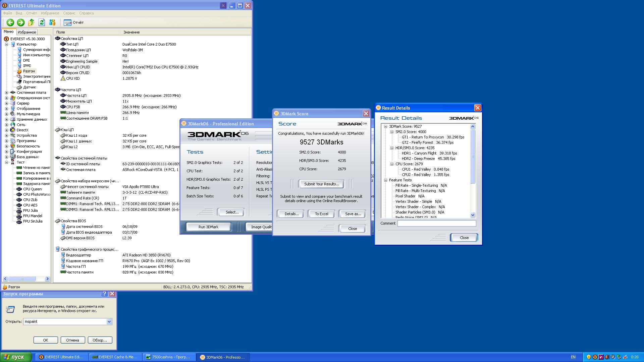Open the Отчёт report wizard toolbar button
Image resolution: width=644 pixels, height=362 pixels.
coord(74,22)
